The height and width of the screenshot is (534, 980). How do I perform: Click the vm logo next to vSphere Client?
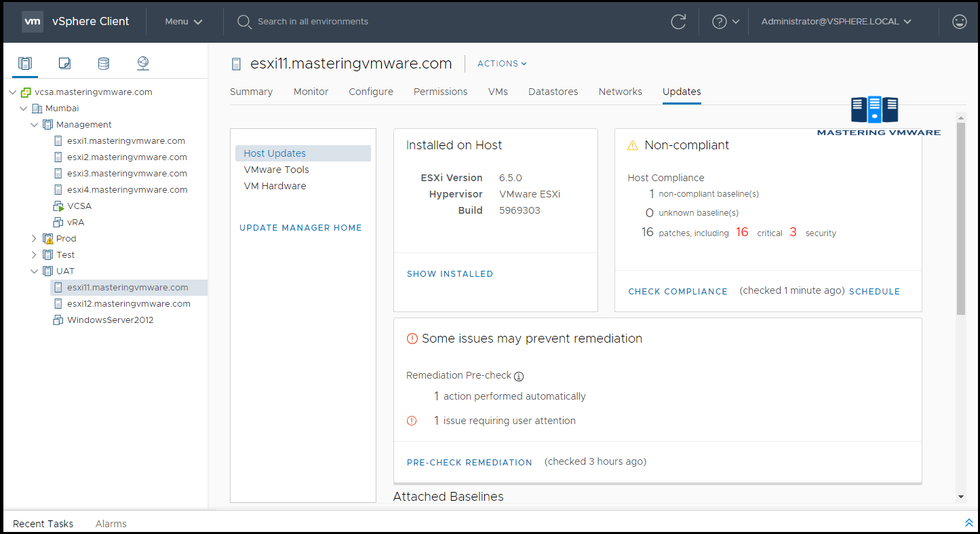click(32, 21)
